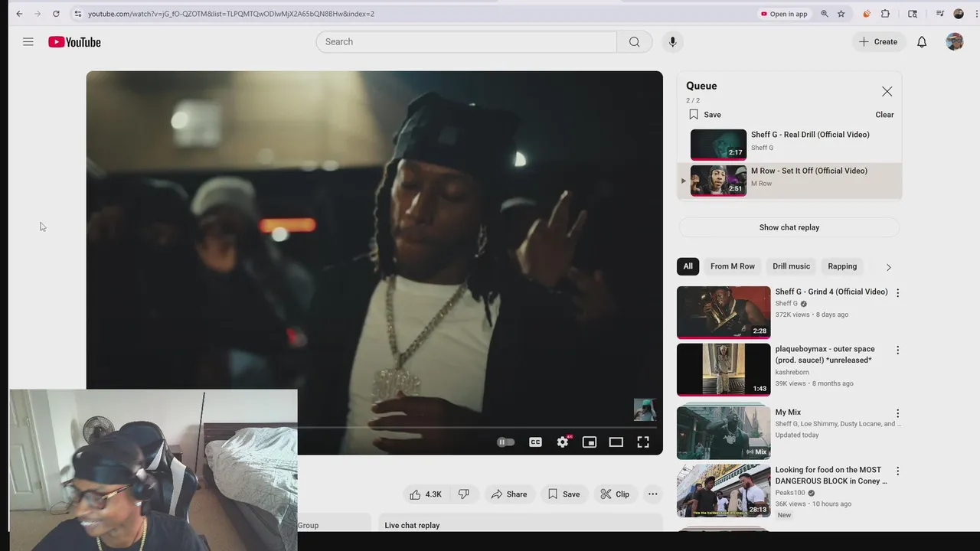Toggle the autoplay switch in player
Viewport: 980px width, 551px height.
pos(506,442)
